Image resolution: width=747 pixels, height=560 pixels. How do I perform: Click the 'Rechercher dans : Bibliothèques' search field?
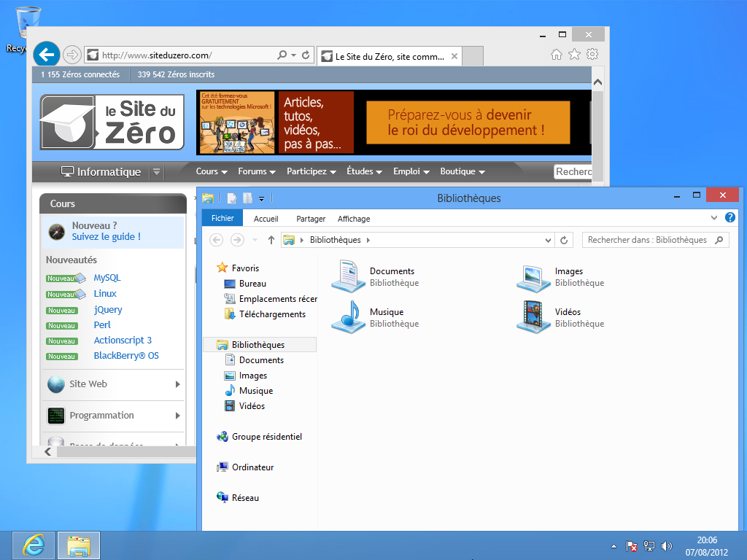point(647,240)
